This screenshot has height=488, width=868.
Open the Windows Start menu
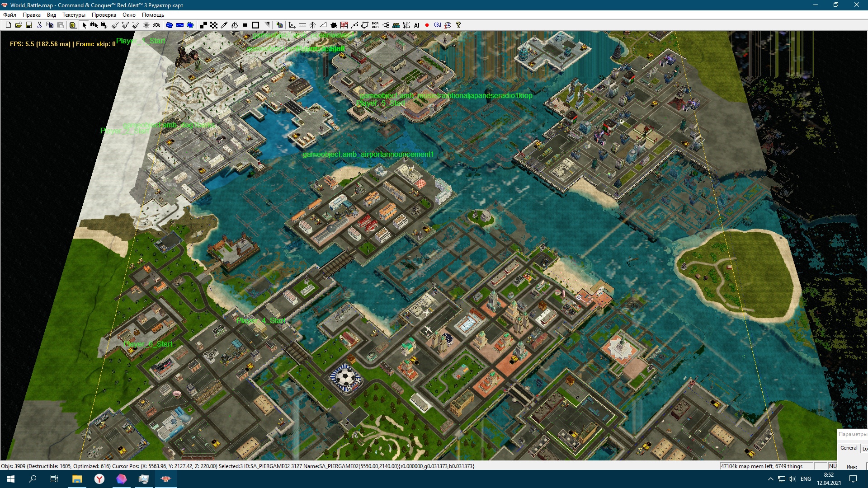[11, 479]
